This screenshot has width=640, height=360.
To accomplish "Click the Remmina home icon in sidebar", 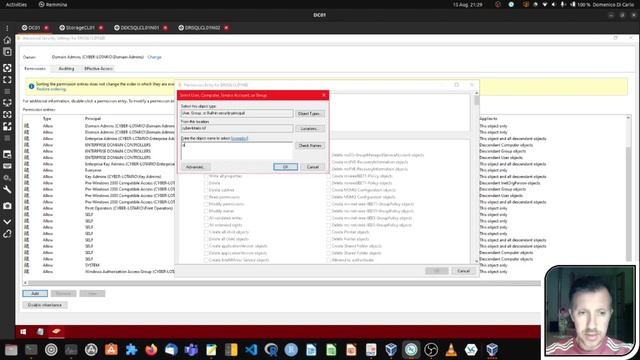I will [x=7, y=40].
